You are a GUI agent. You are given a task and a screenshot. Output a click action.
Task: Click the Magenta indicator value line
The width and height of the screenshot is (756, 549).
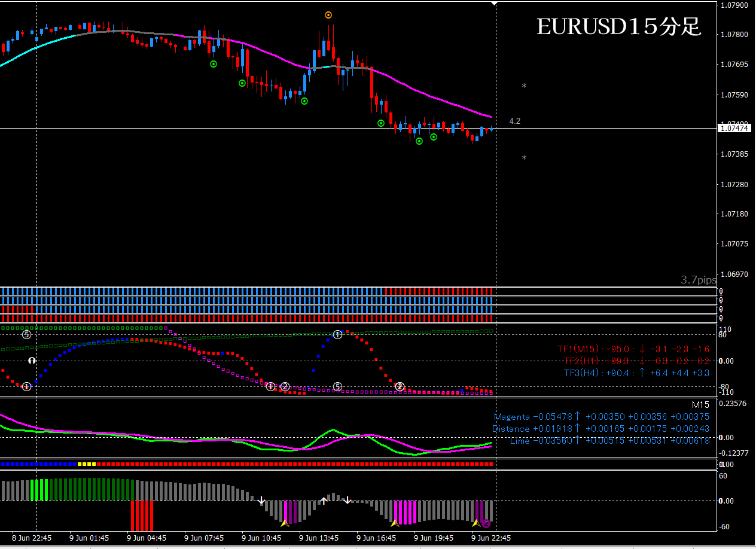tap(602, 417)
